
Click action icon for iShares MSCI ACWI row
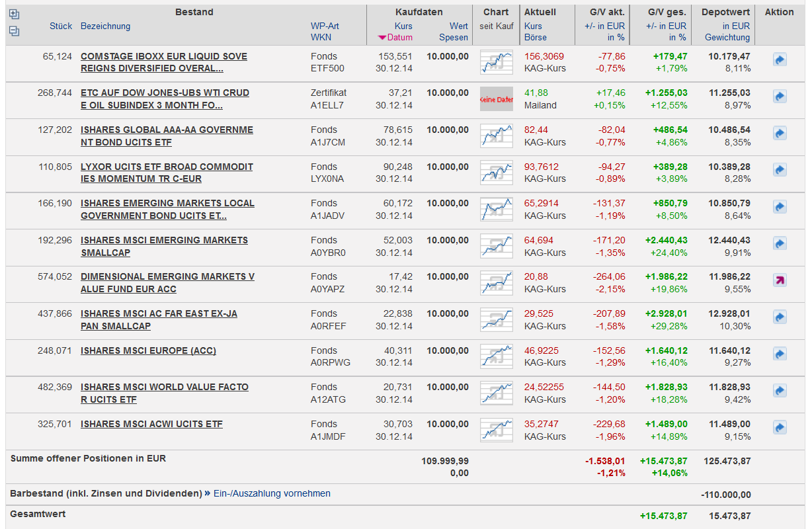(x=779, y=427)
